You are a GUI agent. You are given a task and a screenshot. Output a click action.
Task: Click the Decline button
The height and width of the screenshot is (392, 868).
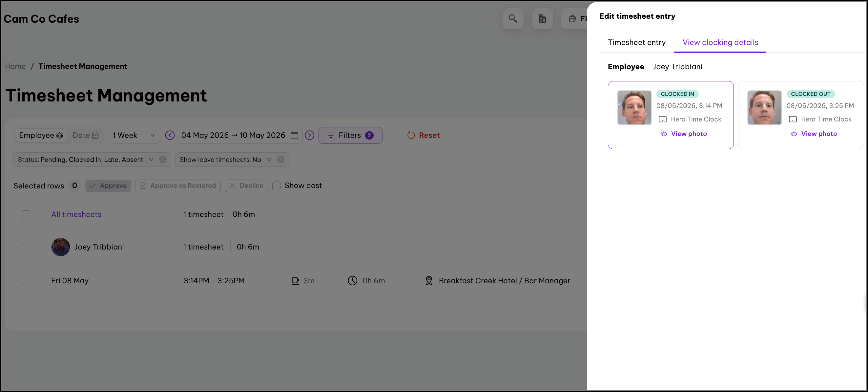click(246, 185)
